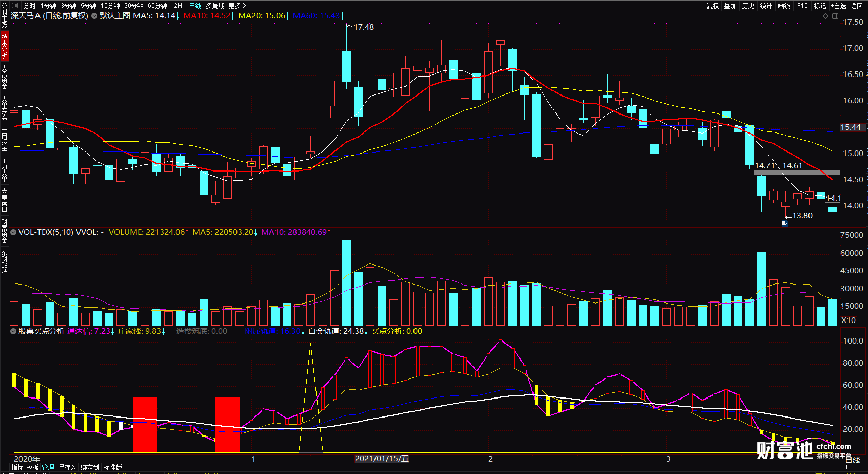Click the 绑定到 bind item
The width and height of the screenshot is (868, 474).
click(90, 467)
